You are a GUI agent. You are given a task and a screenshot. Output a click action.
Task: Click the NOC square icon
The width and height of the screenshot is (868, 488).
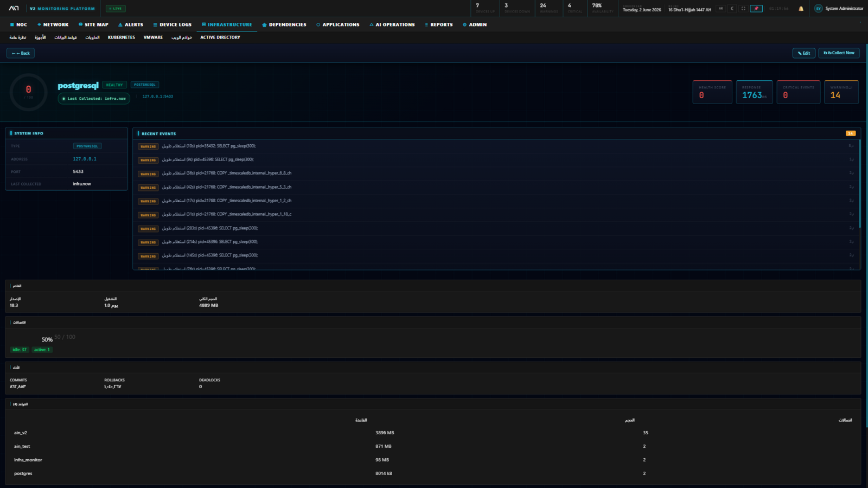pos(12,24)
